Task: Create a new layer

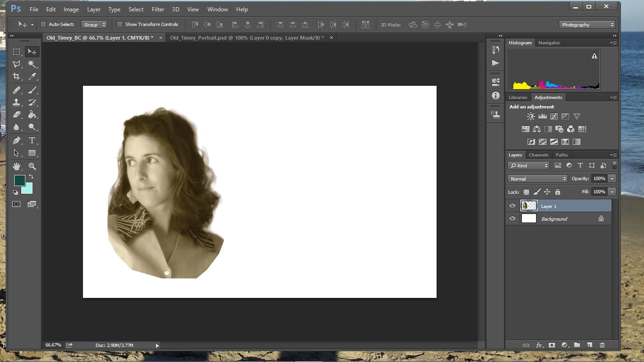Action: (x=590, y=345)
